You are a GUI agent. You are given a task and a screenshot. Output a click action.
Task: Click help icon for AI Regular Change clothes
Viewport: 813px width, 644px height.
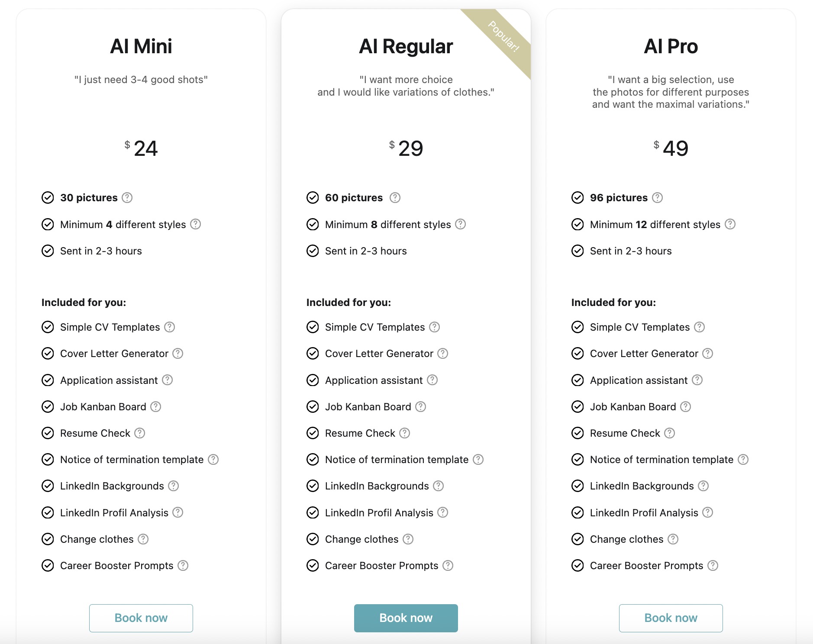pos(408,539)
